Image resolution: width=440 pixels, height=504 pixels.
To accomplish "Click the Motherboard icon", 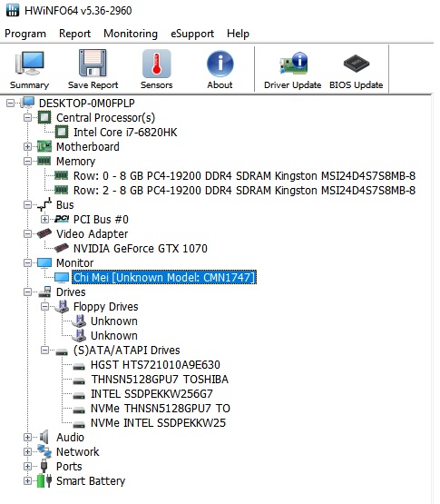I will (x=44, y=146).
